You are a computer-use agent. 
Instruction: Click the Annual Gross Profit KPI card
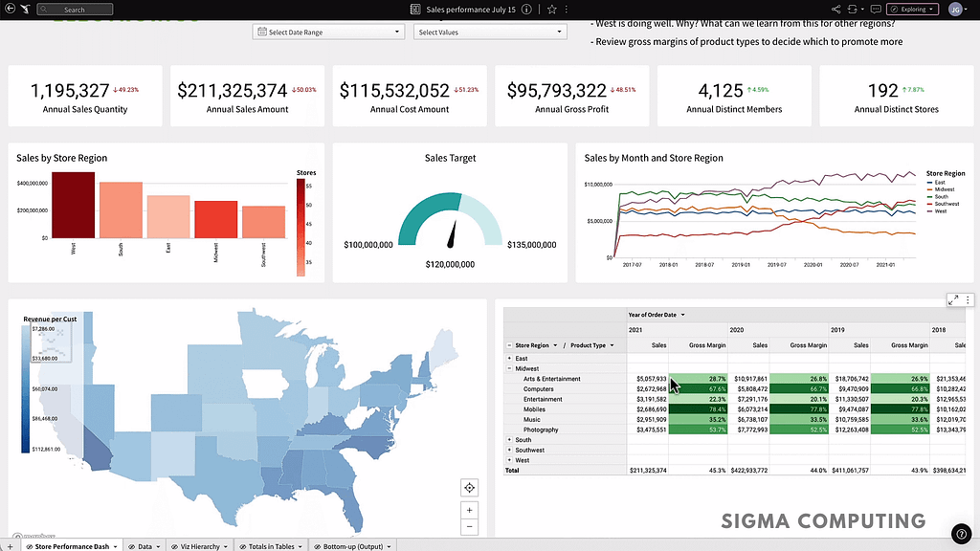[x=572, y=97]
